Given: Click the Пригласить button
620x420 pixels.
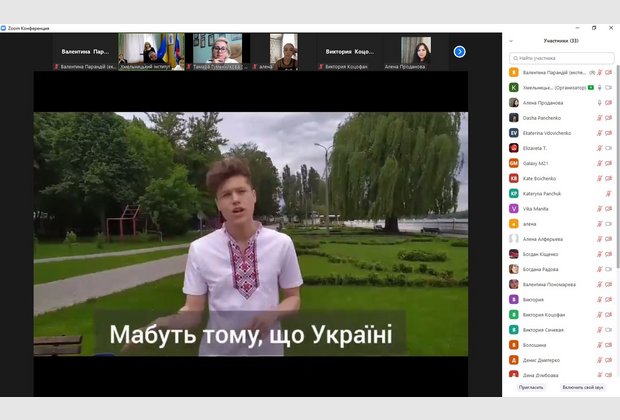Looking at the screenshot, I should (x=531, y=387).
